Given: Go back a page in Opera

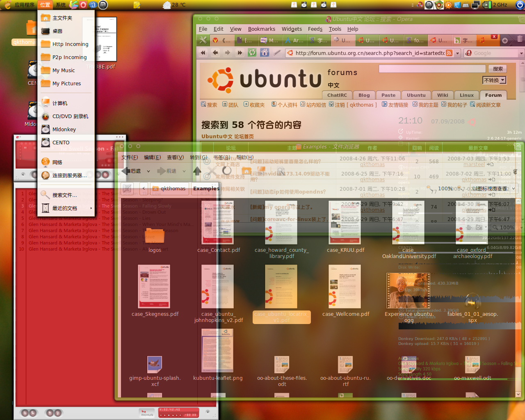Looking at the screenshot, I should pyautogui.click(x=215, y=53).
